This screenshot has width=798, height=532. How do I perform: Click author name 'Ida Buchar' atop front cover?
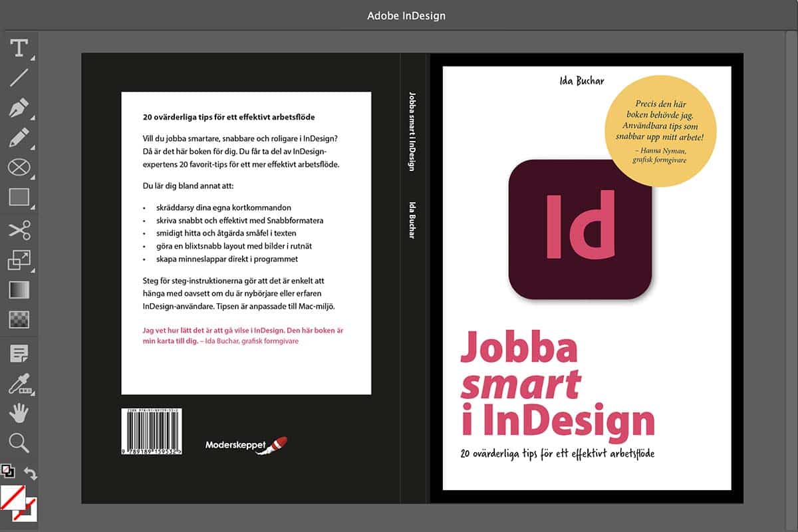[x=582, y=81]
